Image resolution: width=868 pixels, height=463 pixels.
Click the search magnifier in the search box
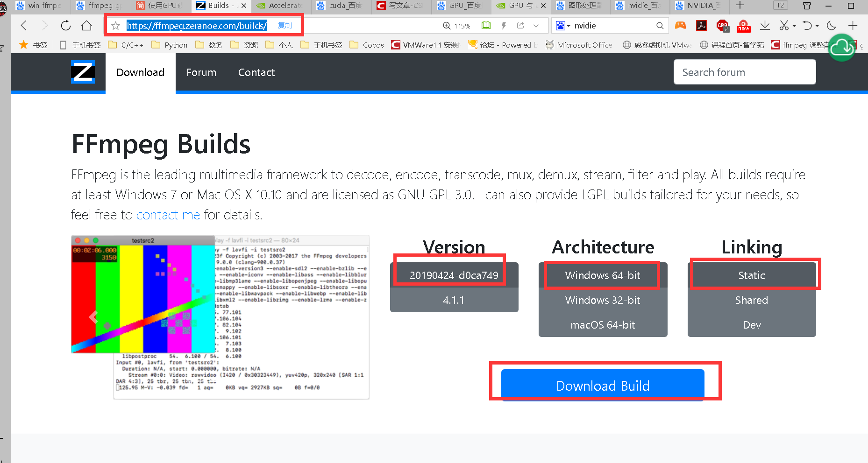tap(660, 26)
